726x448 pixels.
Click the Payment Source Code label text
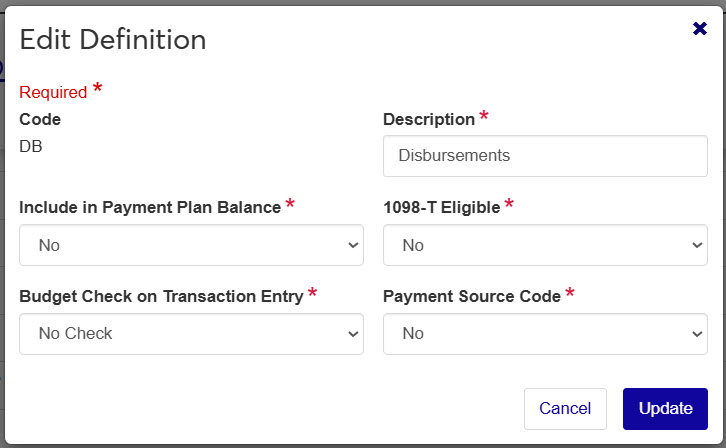point(472,296)
